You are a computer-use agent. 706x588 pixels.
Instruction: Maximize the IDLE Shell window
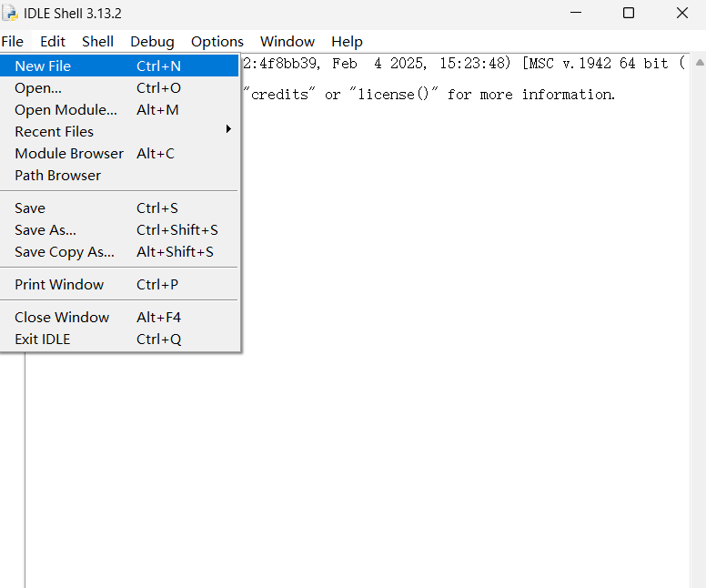(x=629, y=13)
